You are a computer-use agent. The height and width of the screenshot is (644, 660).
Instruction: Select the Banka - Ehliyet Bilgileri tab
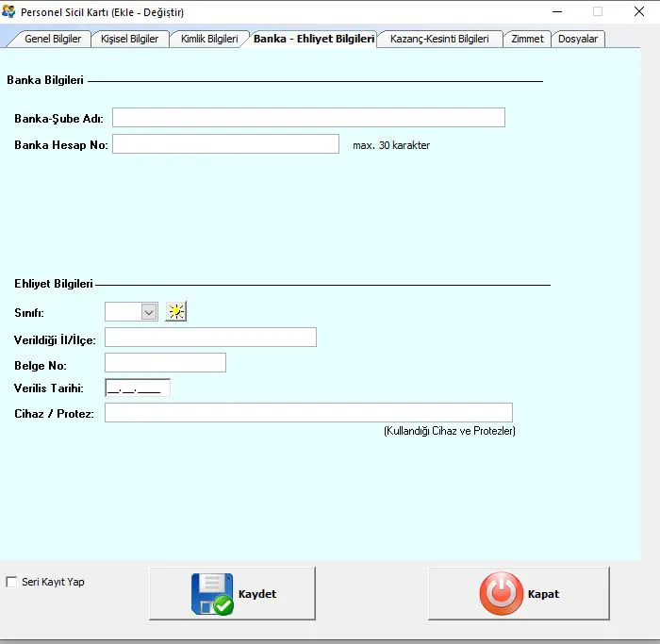click(x=313, y=39)
